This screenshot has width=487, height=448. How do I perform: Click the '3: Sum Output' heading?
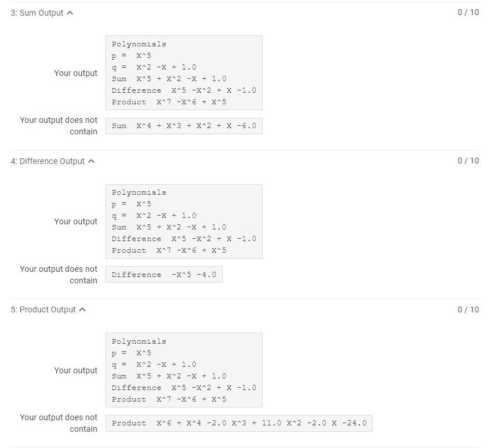[37, 13]
